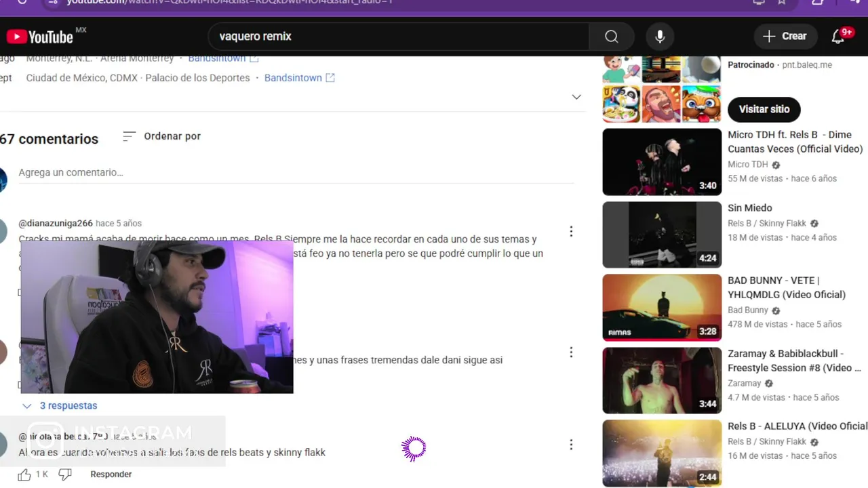Open Bandsintown link for Palacio de los Deportes
The width and height of the screenshot is (868, 488).
[299, 78]
